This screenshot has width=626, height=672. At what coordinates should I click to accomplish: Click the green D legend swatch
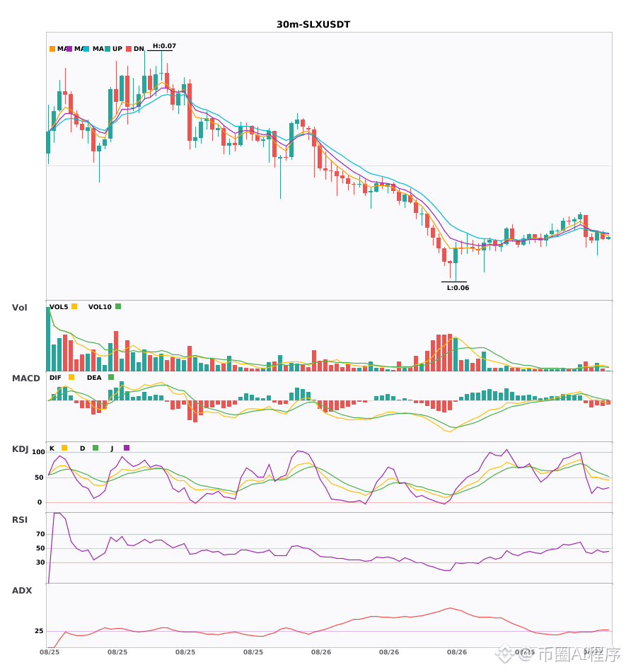point(95,448)
